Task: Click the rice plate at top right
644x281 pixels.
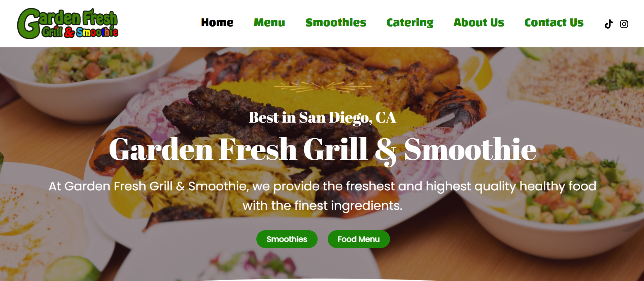Action: pyautogui.click(x=571, y=82)
